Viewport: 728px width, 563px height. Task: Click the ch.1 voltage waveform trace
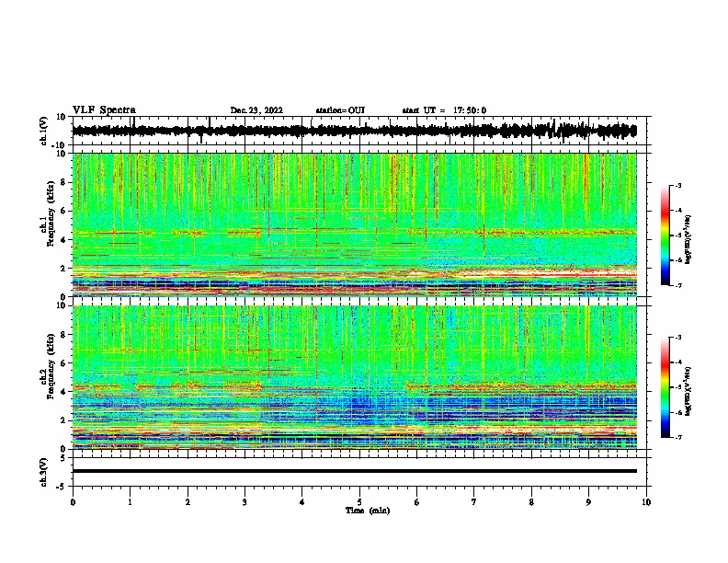pos(354,131)
